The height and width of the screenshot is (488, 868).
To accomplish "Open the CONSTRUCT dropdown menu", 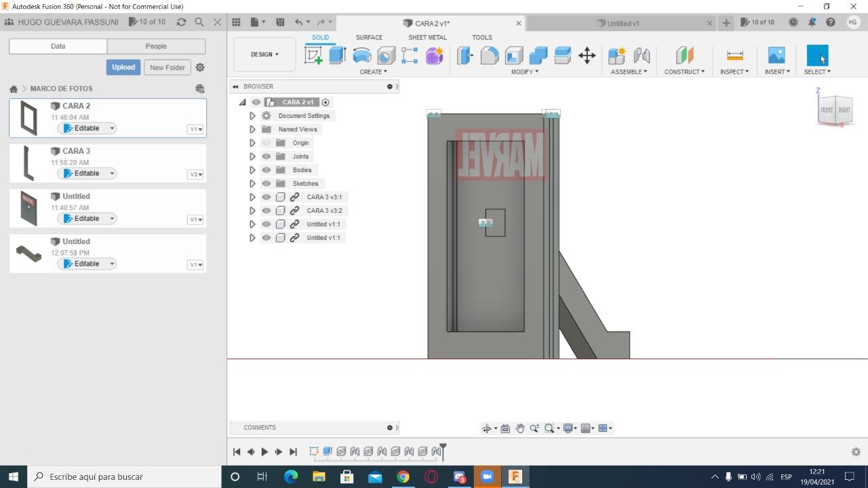I will click(x=684, y=72).
